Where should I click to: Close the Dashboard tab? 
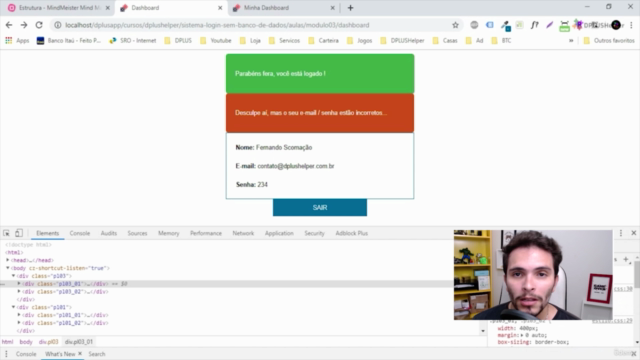pyautogui.click(x=220, y=8)
